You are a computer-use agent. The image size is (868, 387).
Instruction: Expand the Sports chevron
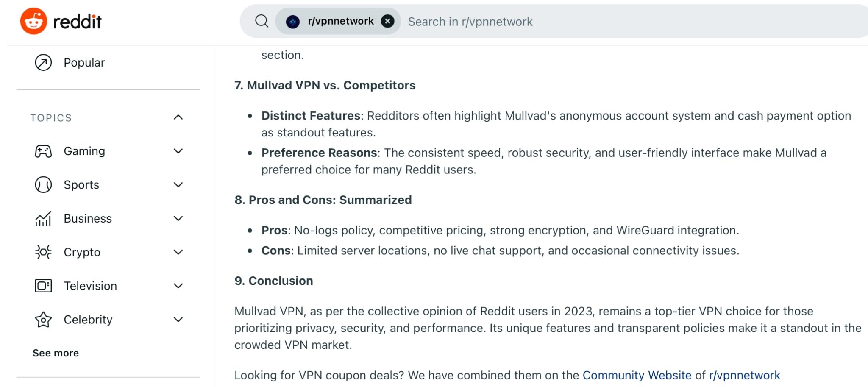tap(178, 185)
